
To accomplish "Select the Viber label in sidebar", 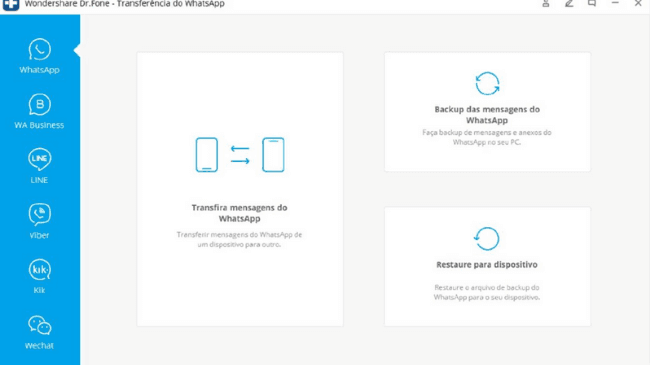I will pyautogui.click(x=39, y=235).
